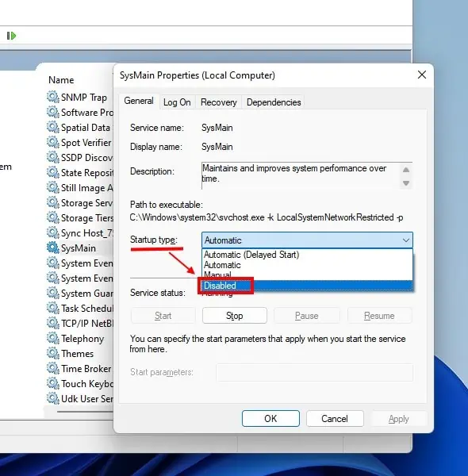Open the Startup type combo box arrow
The width and height of the screenshot is (468, 476).
[x=406, y=240]
